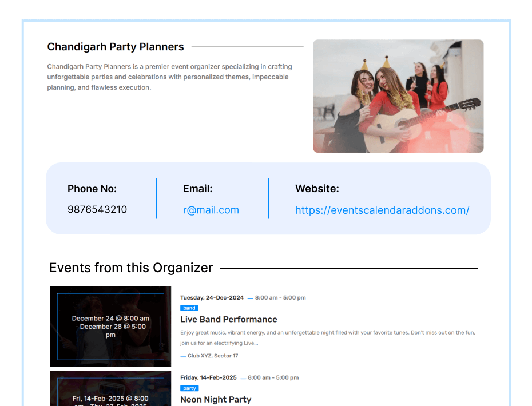Visit the eventscalendaraddons.com website link
This screenshot has height=406, width=532.
(x=382, y=210)
